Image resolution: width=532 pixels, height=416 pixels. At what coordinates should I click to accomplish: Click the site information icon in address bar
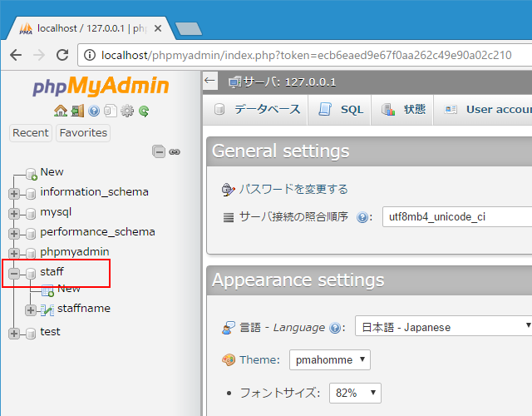(90, 55)
